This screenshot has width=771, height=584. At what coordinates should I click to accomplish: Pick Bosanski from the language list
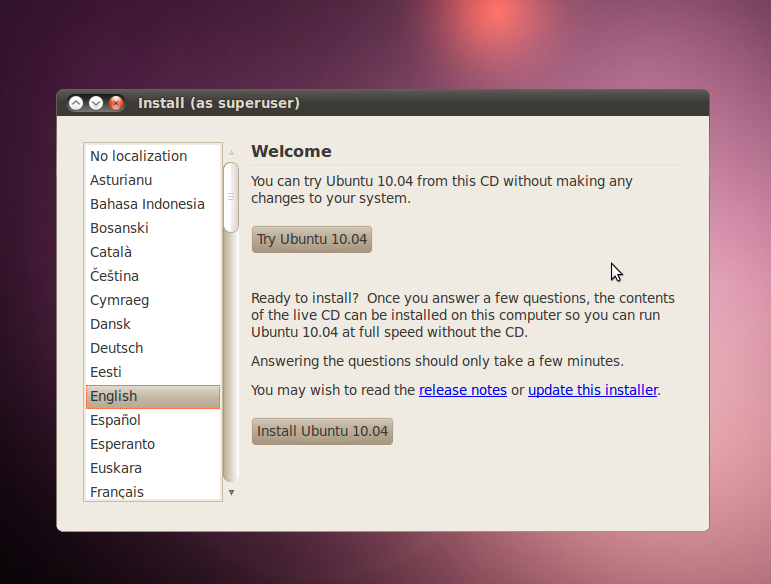[x=153, y=229]
